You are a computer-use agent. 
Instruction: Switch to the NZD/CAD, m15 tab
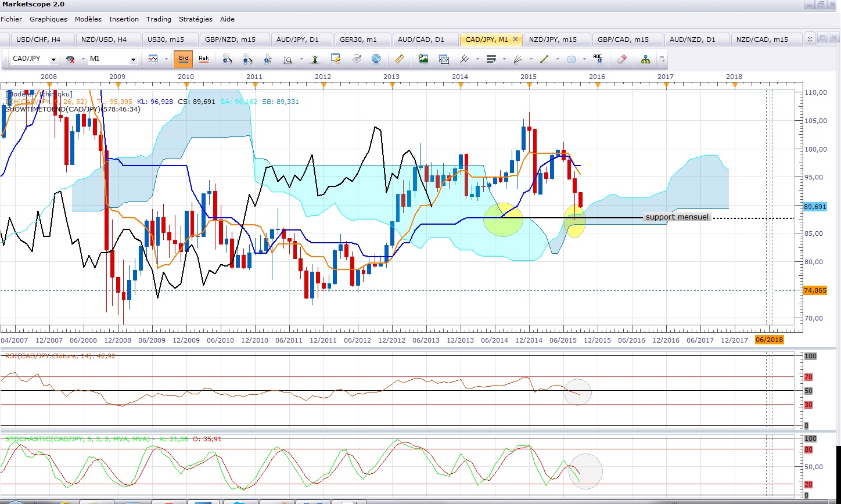(x=765, y=39)
